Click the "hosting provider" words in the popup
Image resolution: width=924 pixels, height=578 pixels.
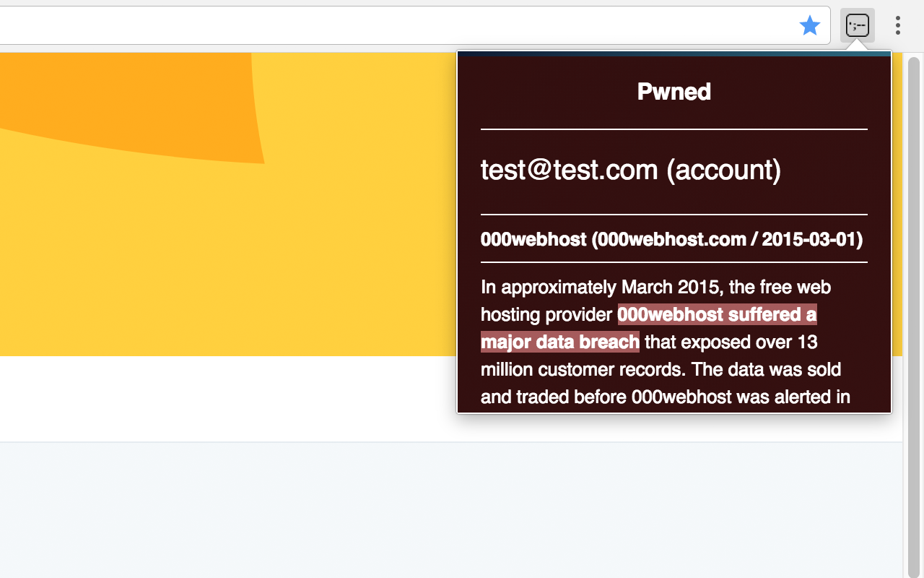coord(546,315)
